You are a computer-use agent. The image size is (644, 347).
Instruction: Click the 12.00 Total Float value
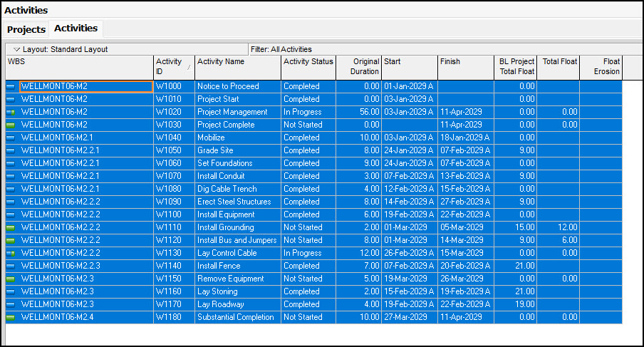568,227
